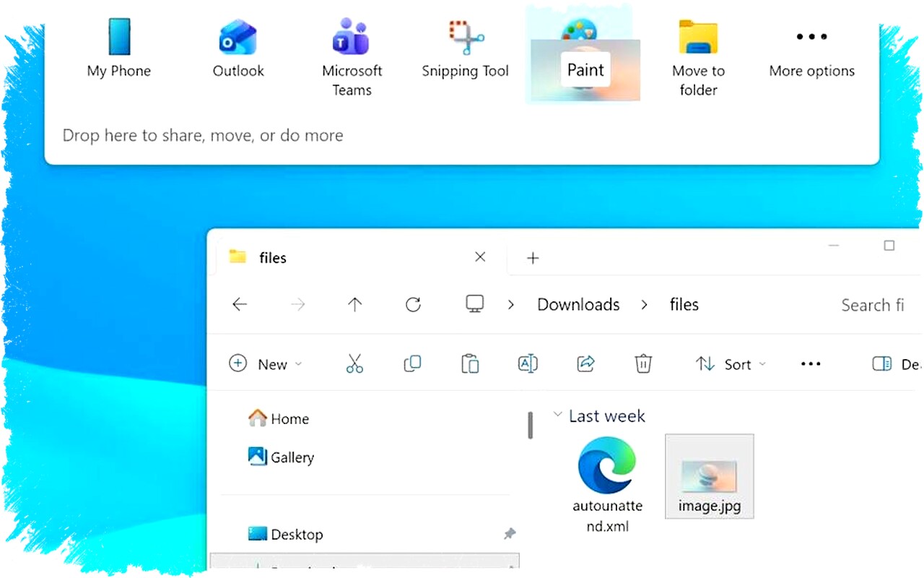Choose the Snipping Tool icon
Viewport: 924px width, 578px height.
466,38
